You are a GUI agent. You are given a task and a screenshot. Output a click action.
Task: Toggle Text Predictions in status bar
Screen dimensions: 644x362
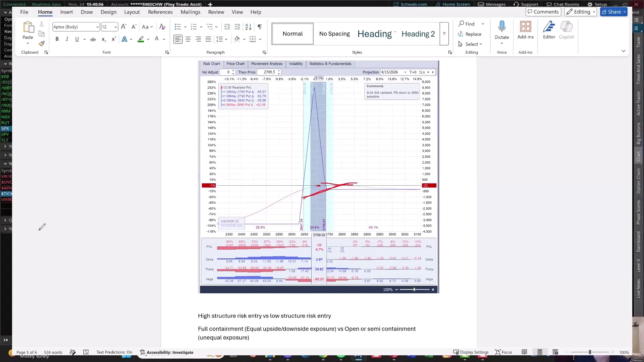click(114, 352)
